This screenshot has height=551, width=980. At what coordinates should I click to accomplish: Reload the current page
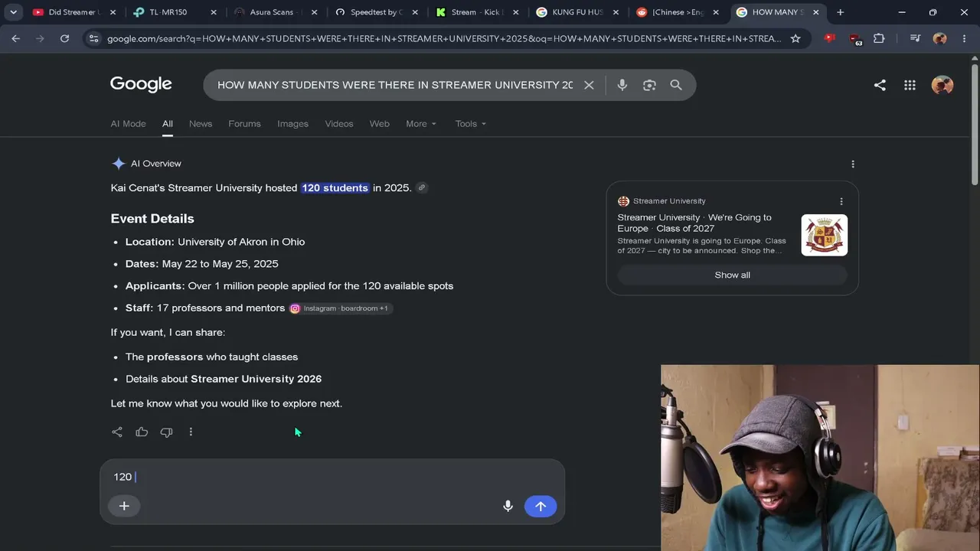65,38
